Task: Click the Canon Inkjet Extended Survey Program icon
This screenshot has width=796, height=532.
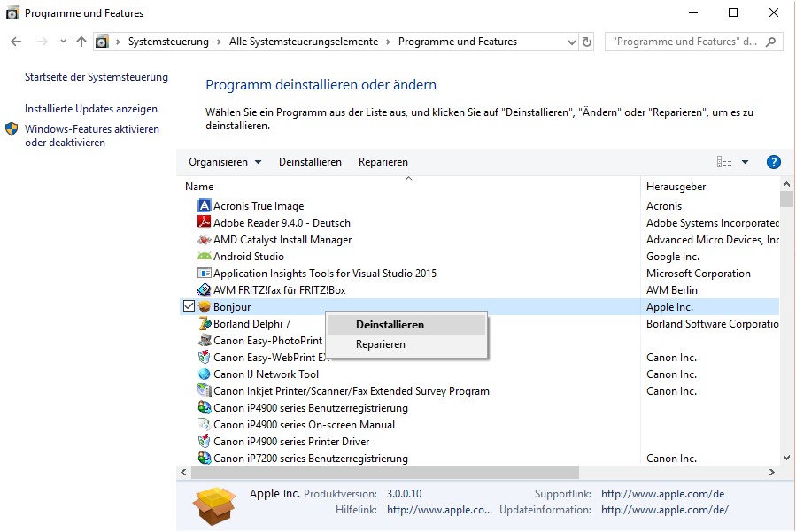Action: [204, 390]
